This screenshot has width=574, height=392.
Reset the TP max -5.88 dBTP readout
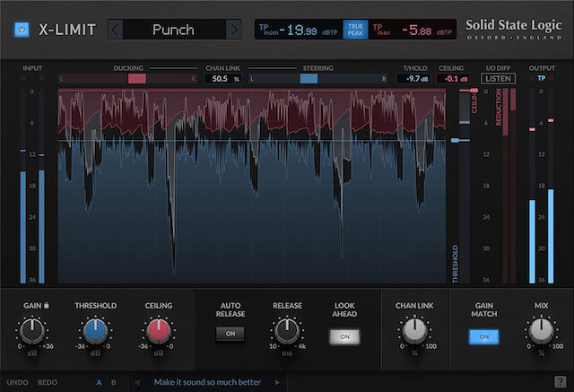(413, 30)
